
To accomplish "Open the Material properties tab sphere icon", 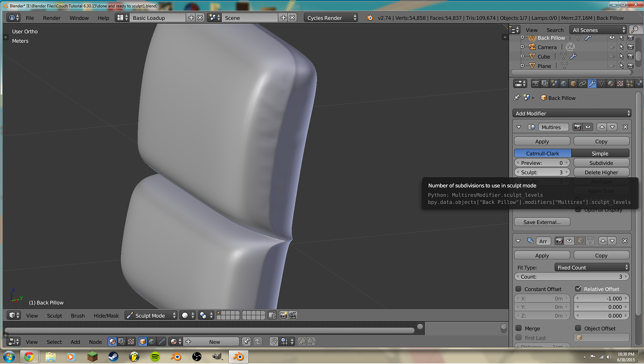I will (610, 84).
